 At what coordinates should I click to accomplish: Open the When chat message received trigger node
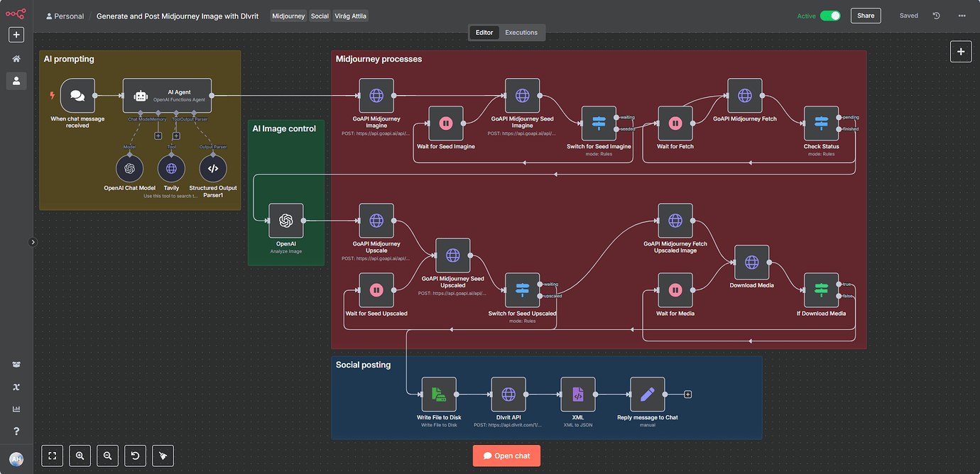point(77,96)
